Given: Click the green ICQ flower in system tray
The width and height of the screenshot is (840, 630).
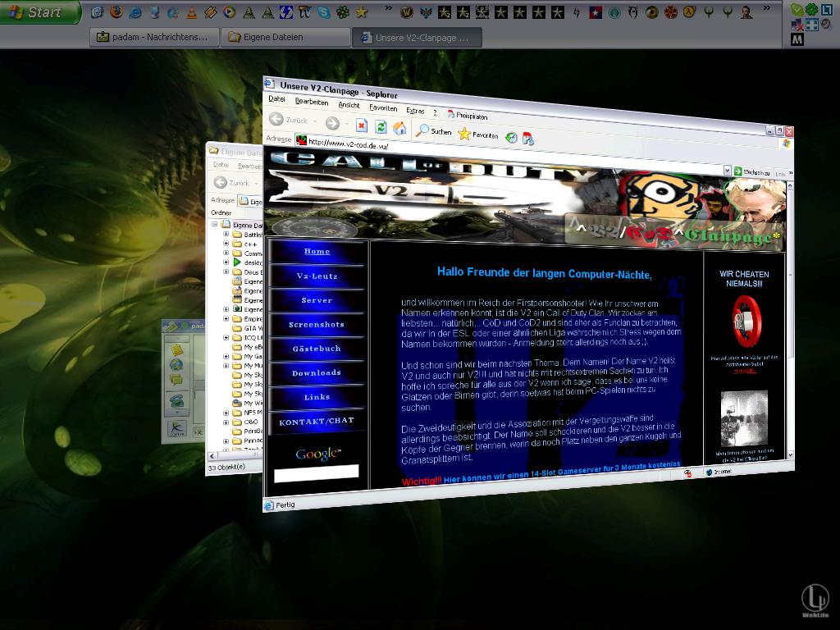Looking at the screenshot, I should 813,9.
